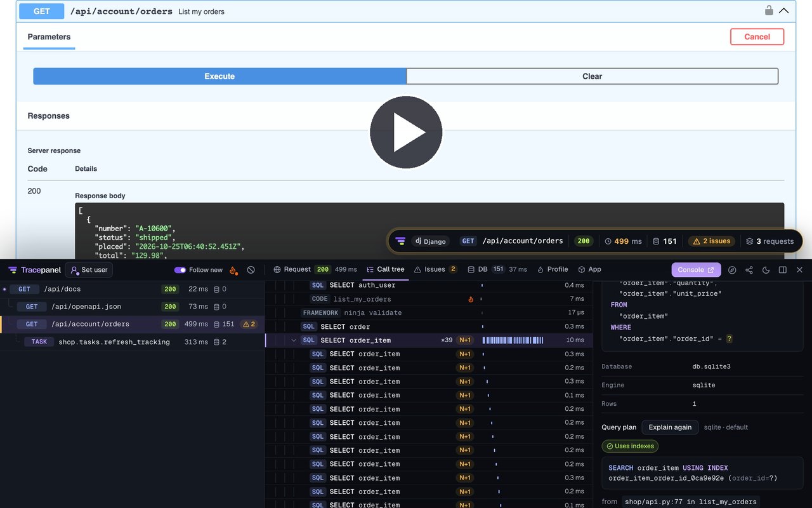Collapse the SELECT order_item x39 group
This screenshot has width=812, height=508.
(x=294, y=340)
